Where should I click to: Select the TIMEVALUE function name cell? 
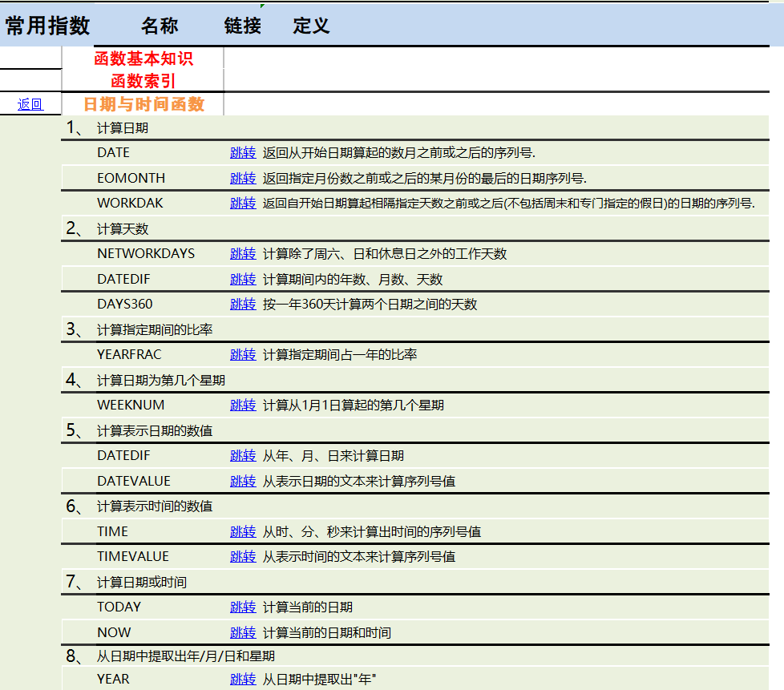pyautogui.click(x=133, y=556)
